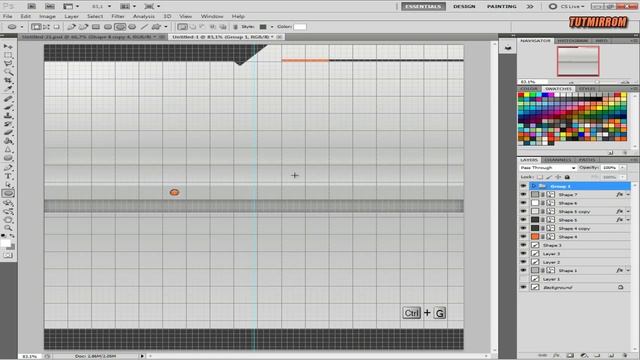Image resolution: width=640 pixels, height=360 pixels.
Task: Switch to Paths mode in options bar
Action: [x=46, y=27]
